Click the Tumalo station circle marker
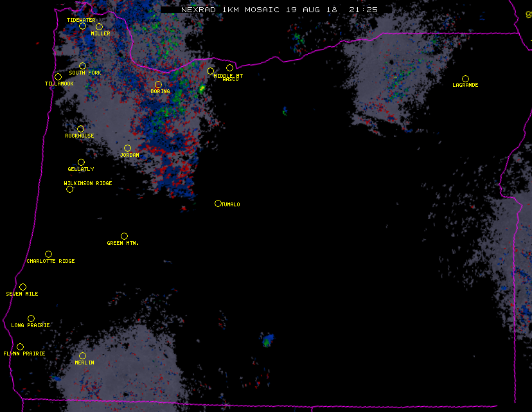Viewport: 532px width, 412px height. (218, 204)
